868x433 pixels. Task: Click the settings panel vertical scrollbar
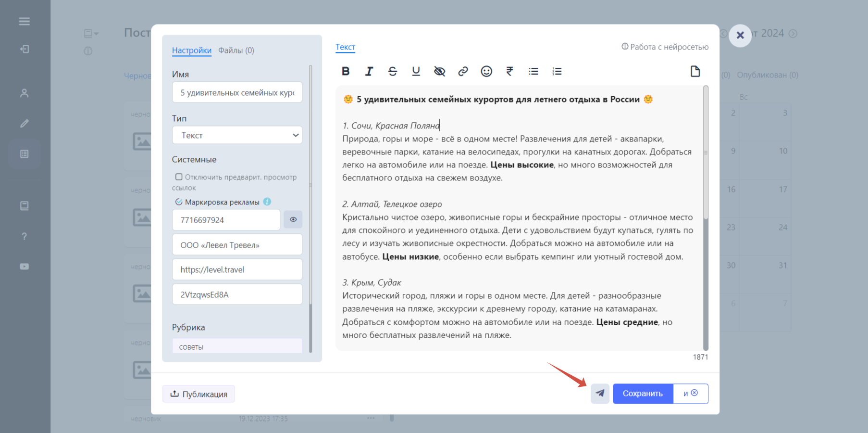[310, 185]
